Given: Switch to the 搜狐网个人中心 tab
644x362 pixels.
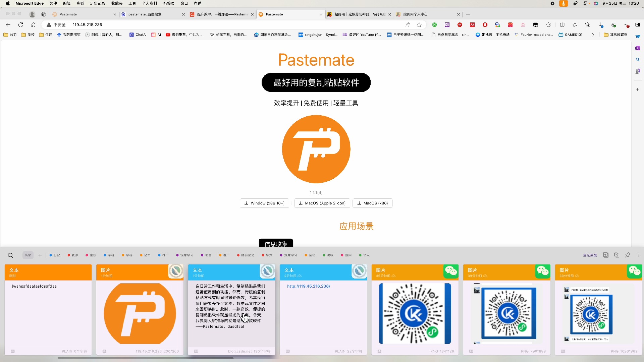Looking at the screenshot, I should (428, 14).
